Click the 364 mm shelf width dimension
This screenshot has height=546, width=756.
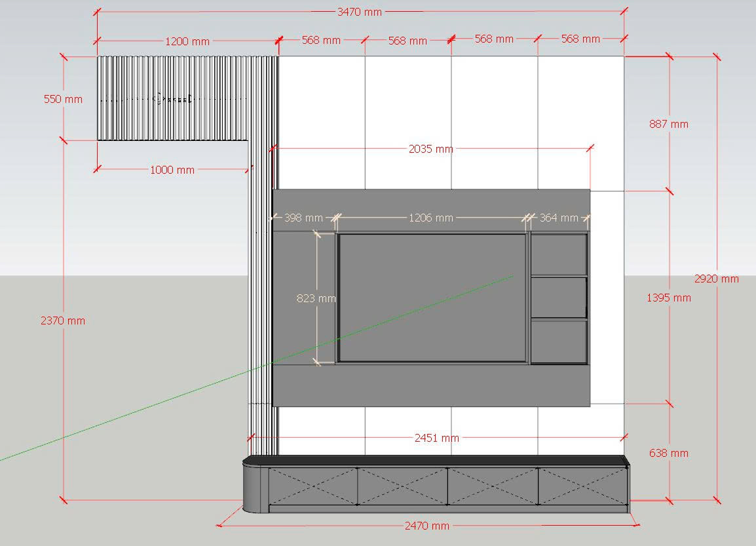coord(558,218)
